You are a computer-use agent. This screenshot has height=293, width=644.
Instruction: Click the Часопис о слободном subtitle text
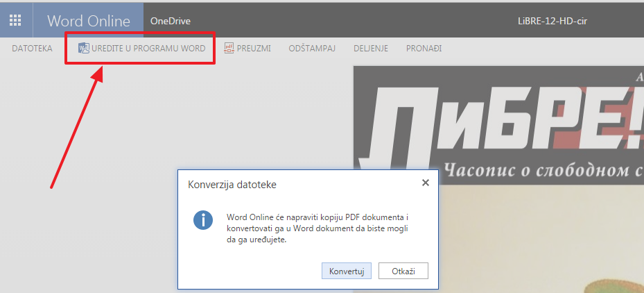click(544, 169)
